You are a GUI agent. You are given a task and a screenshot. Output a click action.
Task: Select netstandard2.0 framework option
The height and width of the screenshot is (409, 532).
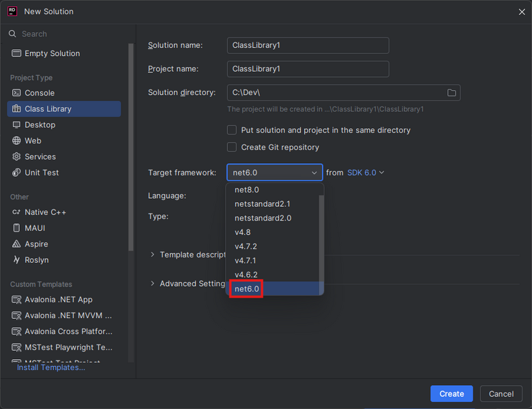tap(272, 218)
